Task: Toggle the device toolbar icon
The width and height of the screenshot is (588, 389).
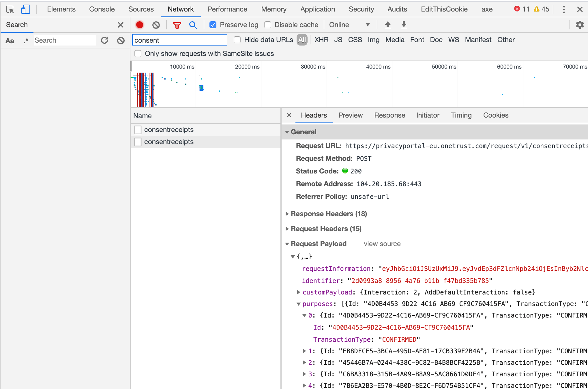Action: point(26,9)
